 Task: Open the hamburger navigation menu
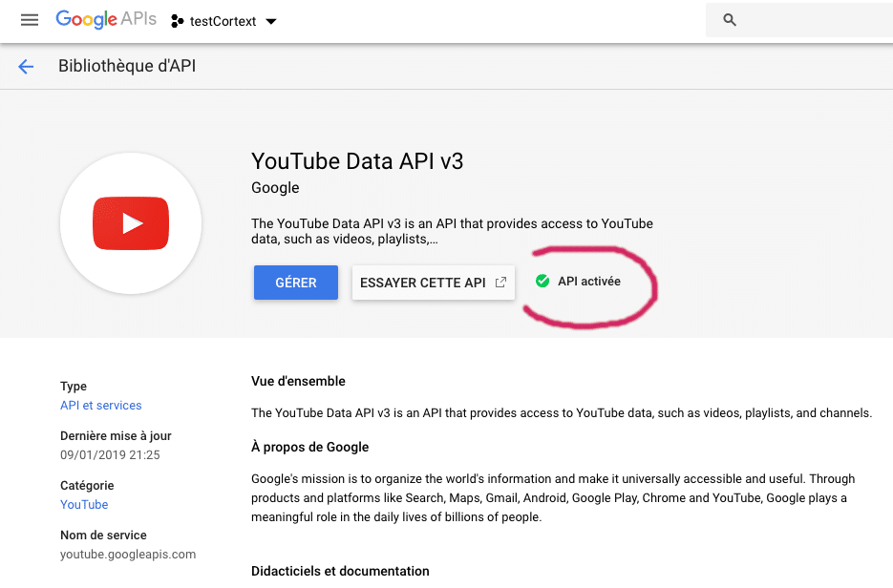(30, 20)
